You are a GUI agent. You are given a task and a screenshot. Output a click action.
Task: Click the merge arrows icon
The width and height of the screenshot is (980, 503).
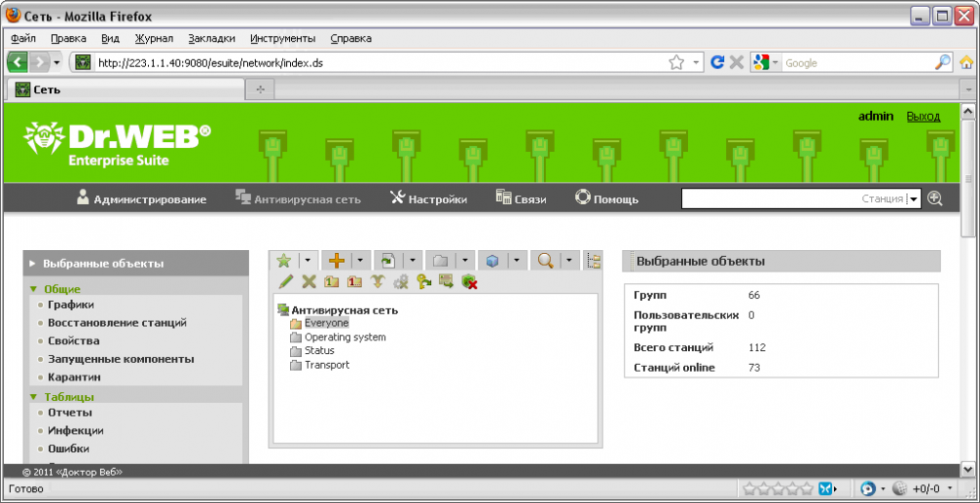tap(377, 282)
